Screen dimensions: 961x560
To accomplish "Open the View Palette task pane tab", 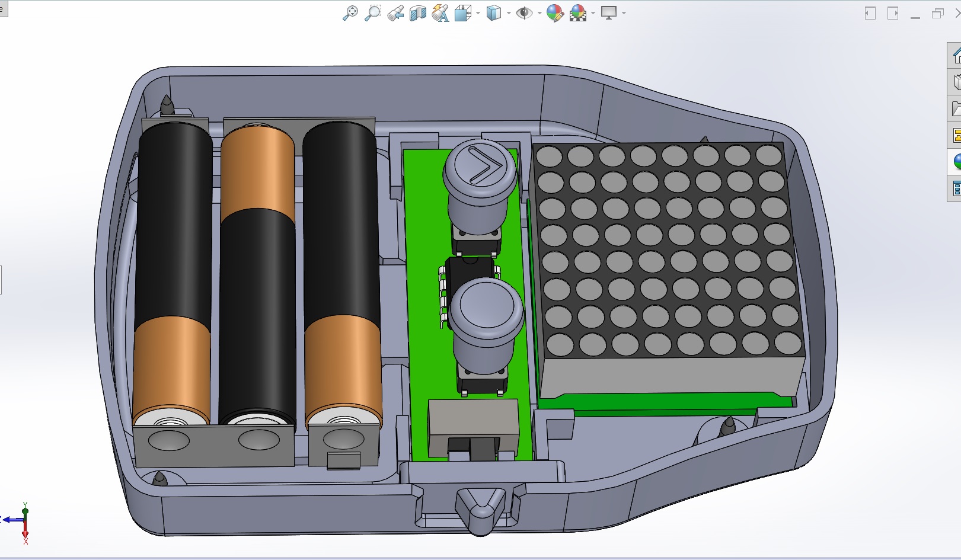I will click(x=955, y=135).
